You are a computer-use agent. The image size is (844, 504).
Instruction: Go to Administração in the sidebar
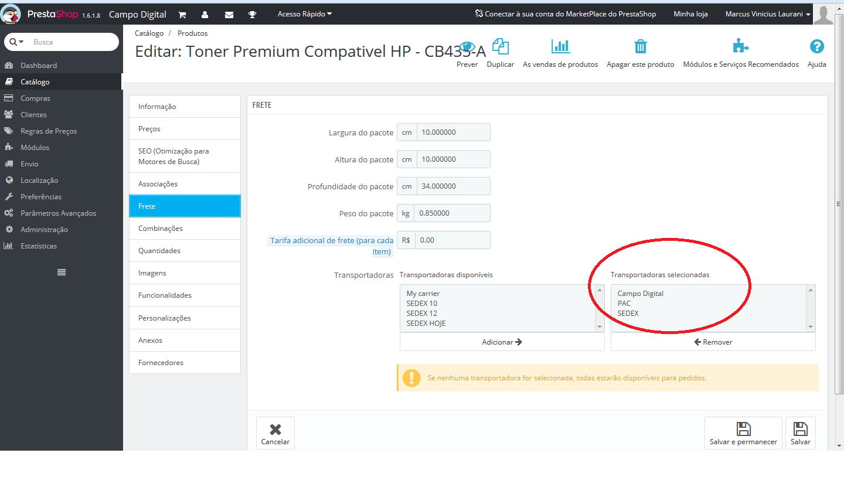click(61, 229)
